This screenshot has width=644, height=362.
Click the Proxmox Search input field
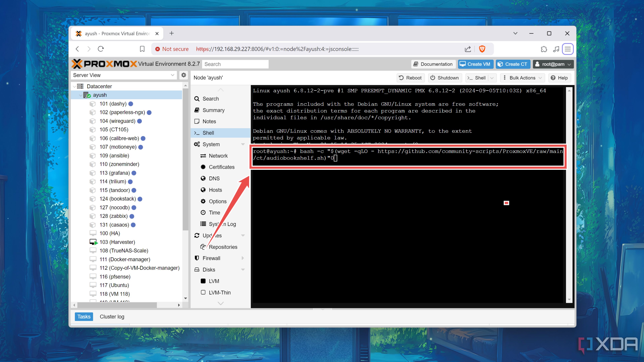point(235,64)
